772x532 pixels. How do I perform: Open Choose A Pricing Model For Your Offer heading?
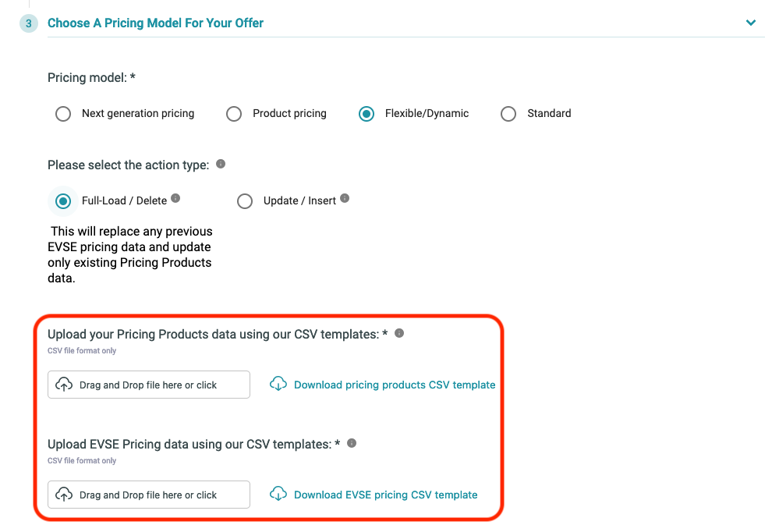[x=156, y=23]
